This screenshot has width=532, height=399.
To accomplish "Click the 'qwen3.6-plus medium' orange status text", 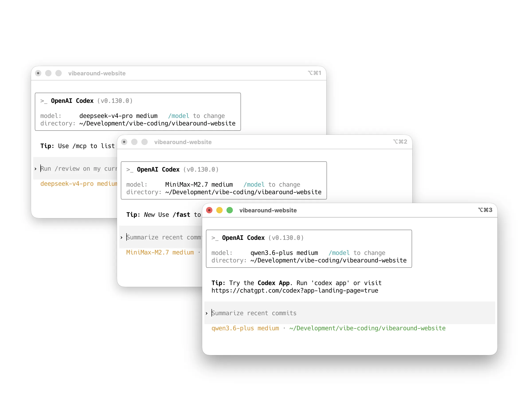I will [245, 328].
